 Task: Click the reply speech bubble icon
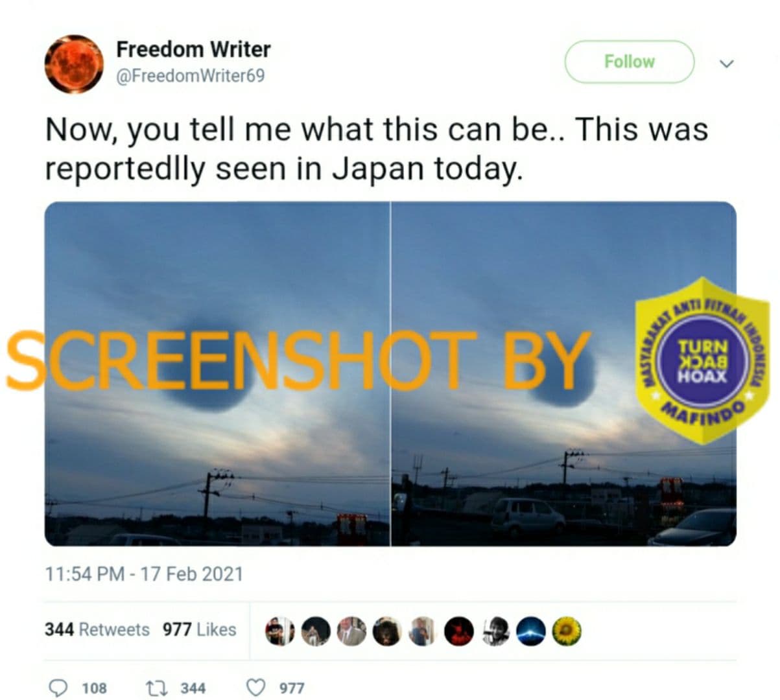58,687
